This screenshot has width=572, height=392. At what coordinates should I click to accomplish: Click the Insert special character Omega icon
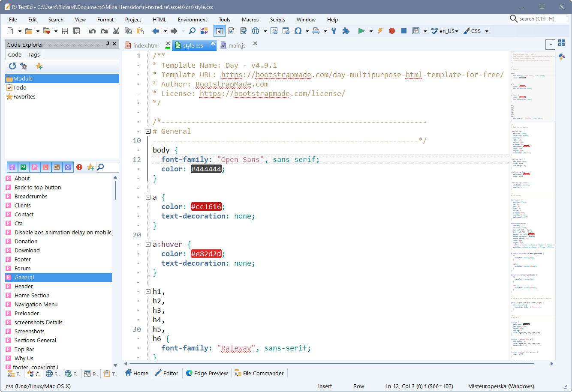298,31
